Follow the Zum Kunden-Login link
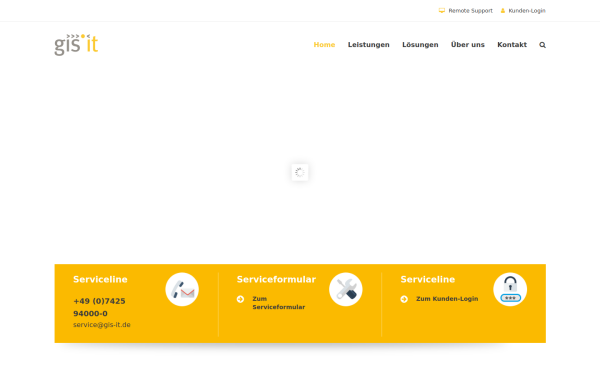Viewport: 600px width, 375px height. [447, 299]
